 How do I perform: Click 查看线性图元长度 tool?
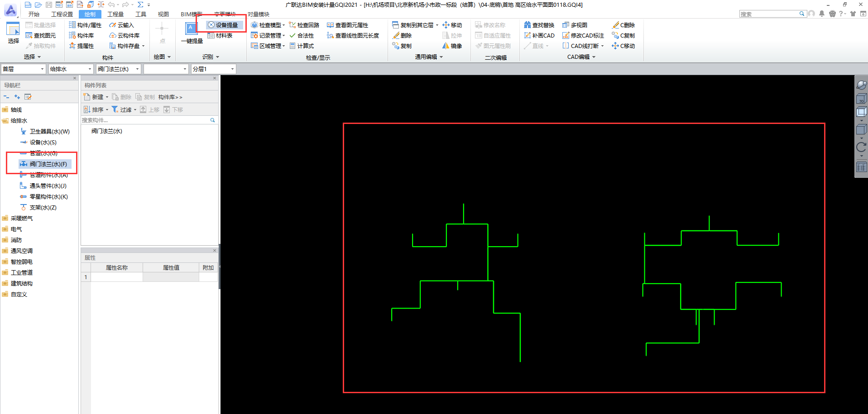point(353,35)
